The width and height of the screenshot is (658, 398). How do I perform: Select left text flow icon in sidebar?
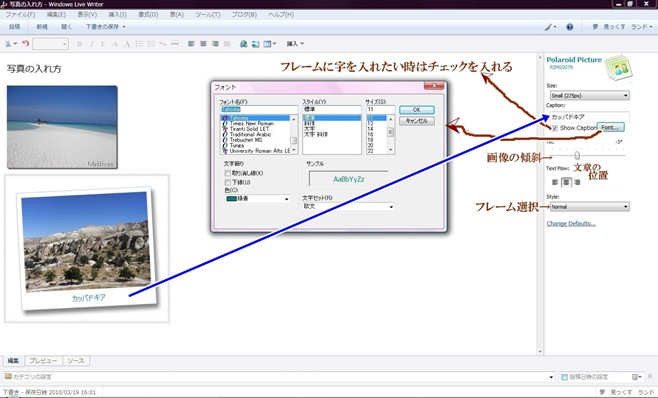tap(555, 182)
